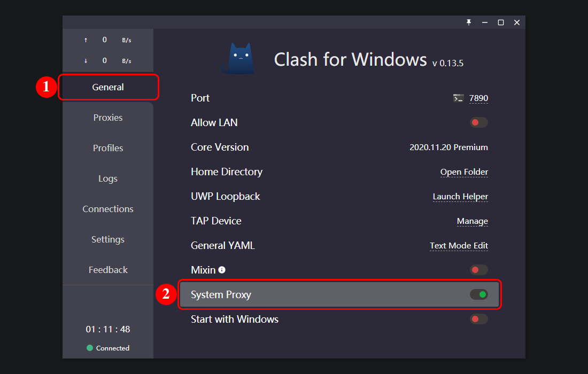
Task: Click the pin icon in title bar
Action: [469, 22]
